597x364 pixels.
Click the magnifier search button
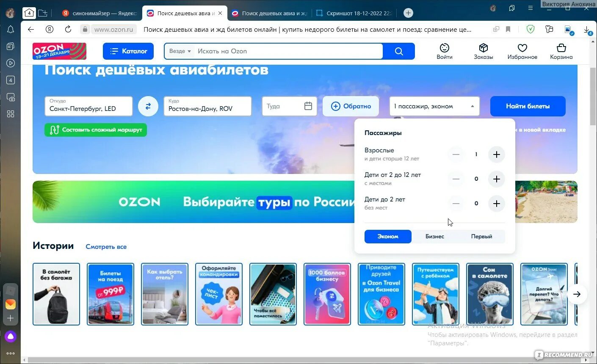pos(398,51)
